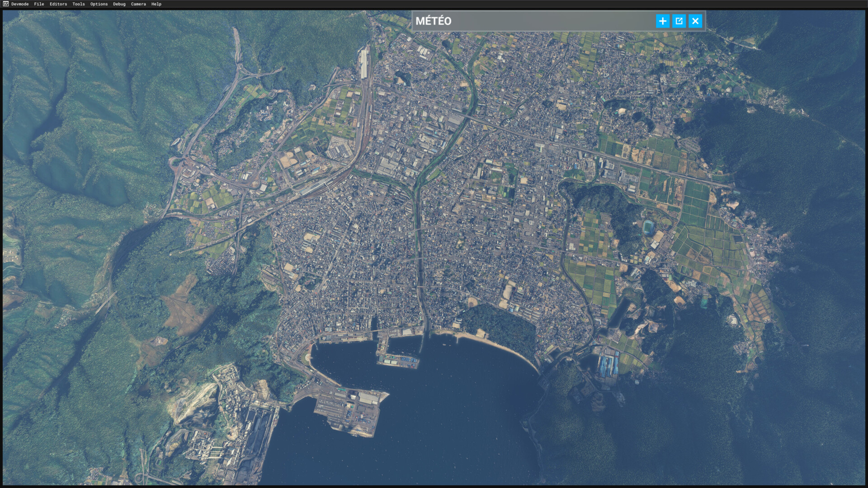Open the Tools menu

tap(78, 4)
